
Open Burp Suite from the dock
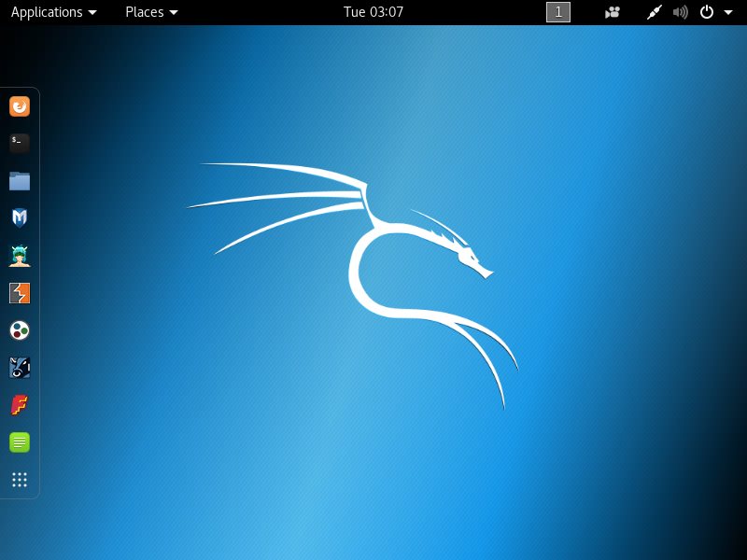tap(20, 293)
